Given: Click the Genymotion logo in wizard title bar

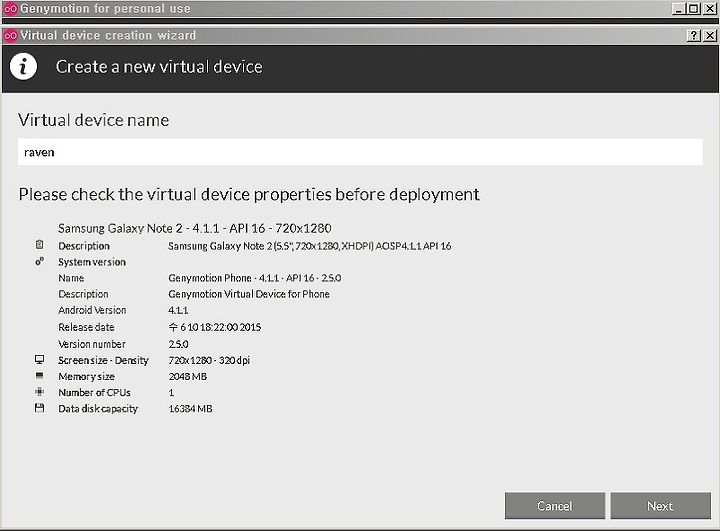Looking at the screenshot, I should pyautogui.click(x=10, y=35).
